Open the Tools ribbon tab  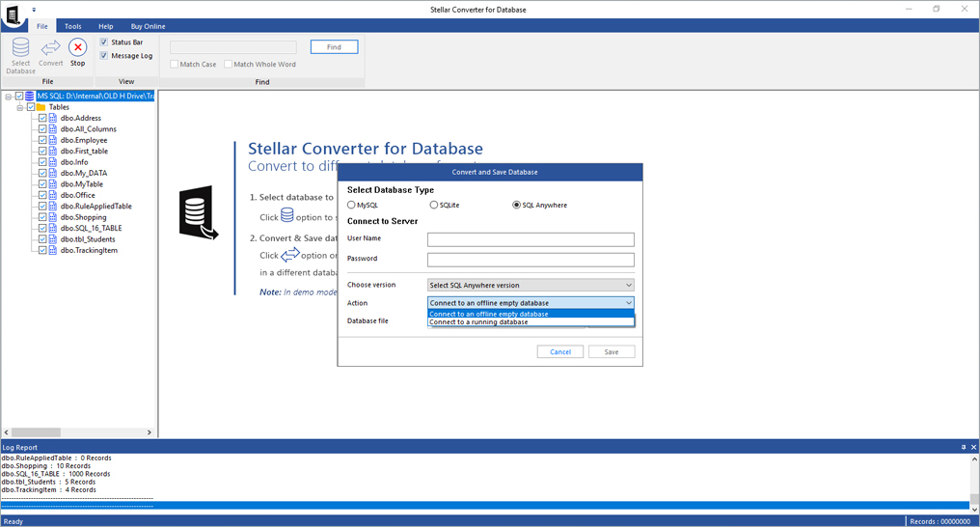coord(72,26)
